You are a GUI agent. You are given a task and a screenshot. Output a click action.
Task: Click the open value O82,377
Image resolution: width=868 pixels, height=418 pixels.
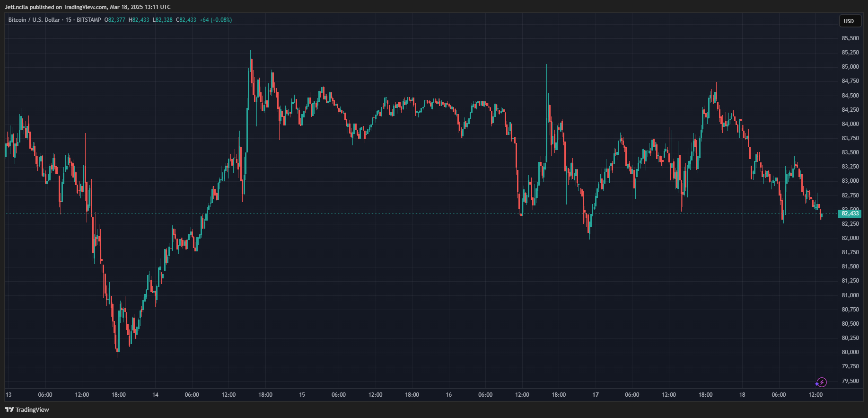tap(115, 20)
